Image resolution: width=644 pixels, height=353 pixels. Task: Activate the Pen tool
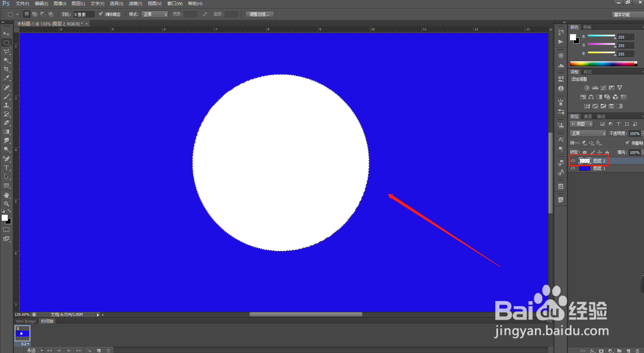coord(6,159)
